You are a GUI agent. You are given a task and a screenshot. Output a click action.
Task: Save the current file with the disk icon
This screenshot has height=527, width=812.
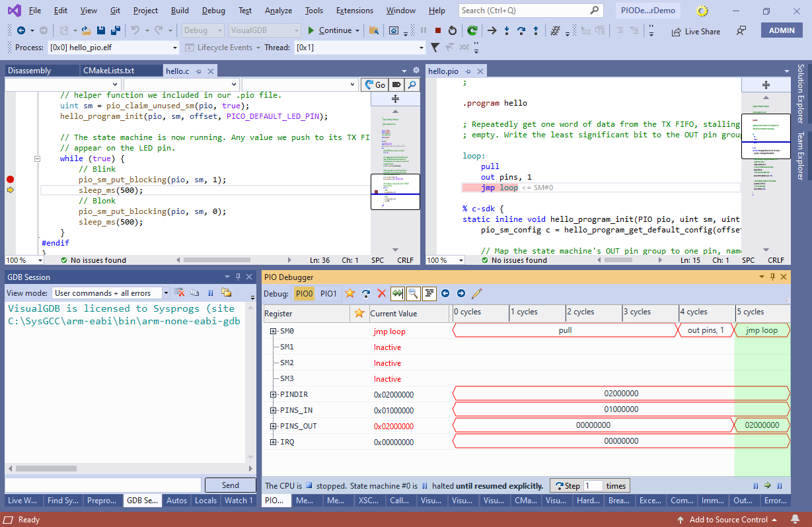pos(101,30)
